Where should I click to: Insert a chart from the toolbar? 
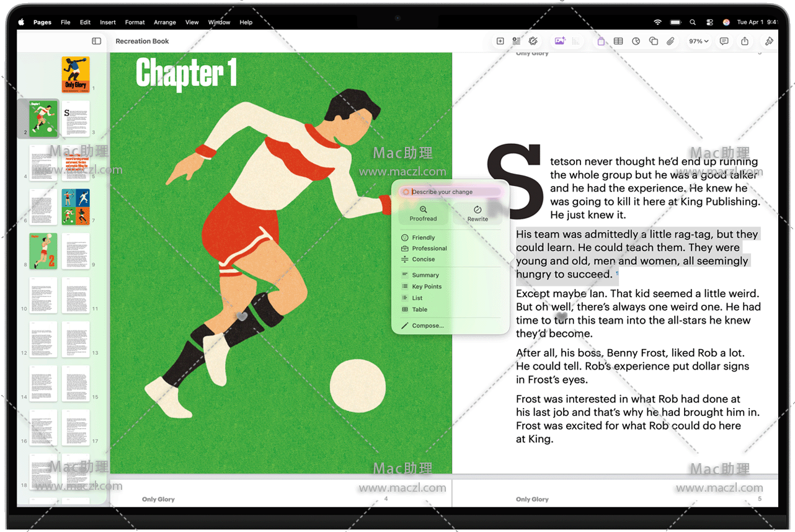[636, 41]
